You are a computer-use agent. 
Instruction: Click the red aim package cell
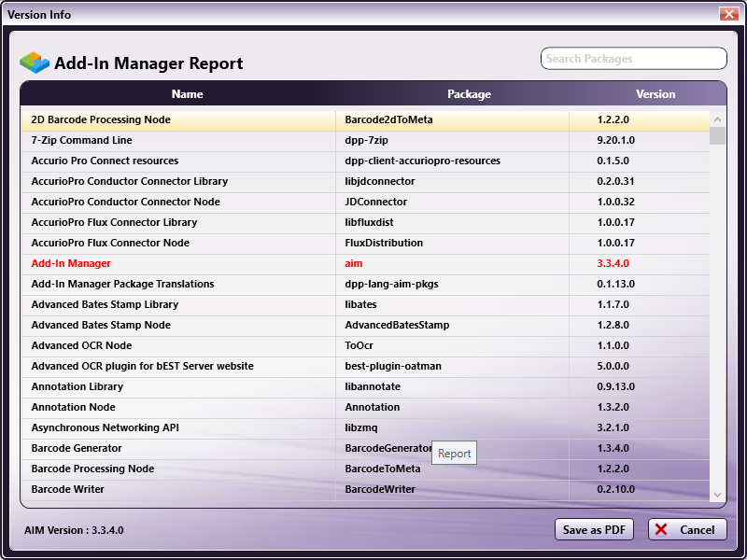[452, 263]
